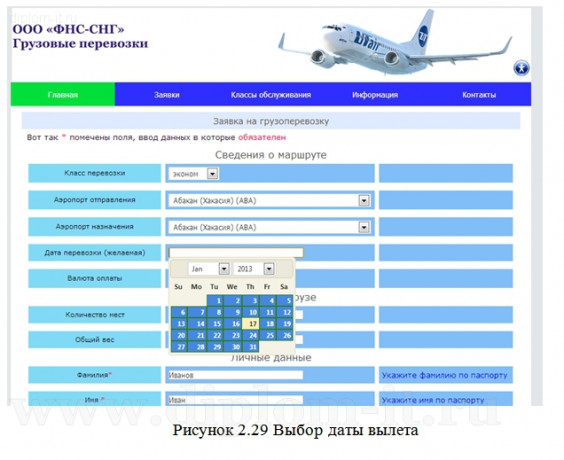Image resolution: width=564 pixels, height=460 pixels.
Task: Select day 22 in the calendar
Action: [x=215, y=335]
